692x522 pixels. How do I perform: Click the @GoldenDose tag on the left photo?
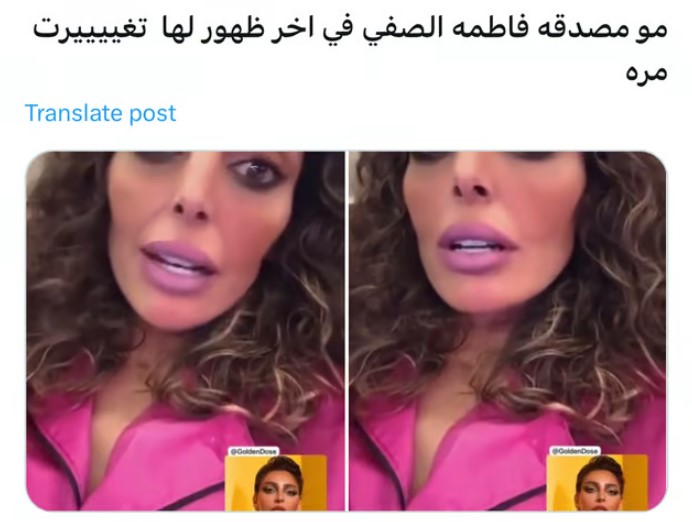coord(254,451)
